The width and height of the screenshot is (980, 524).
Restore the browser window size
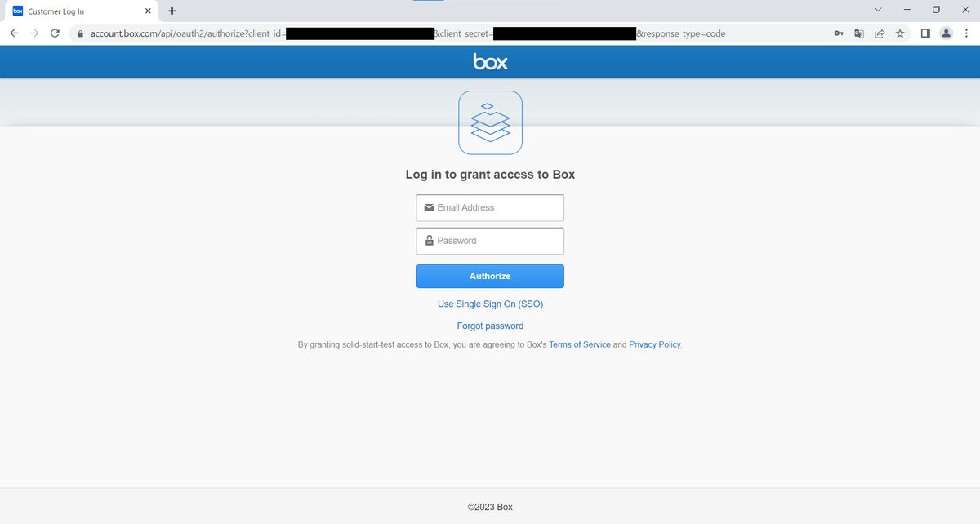[x=935, y=11]
